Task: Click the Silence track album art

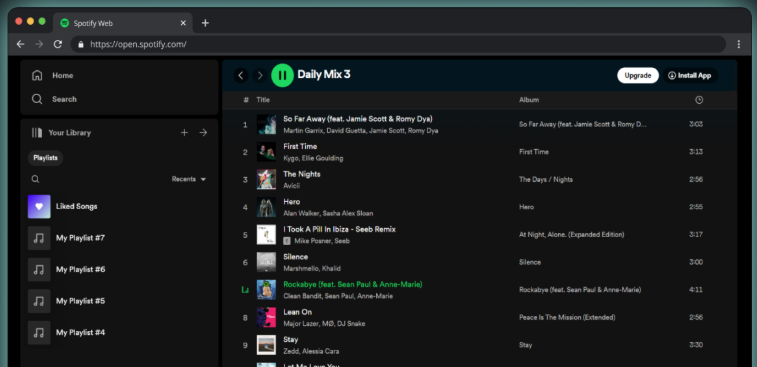Action: [266, 262]
